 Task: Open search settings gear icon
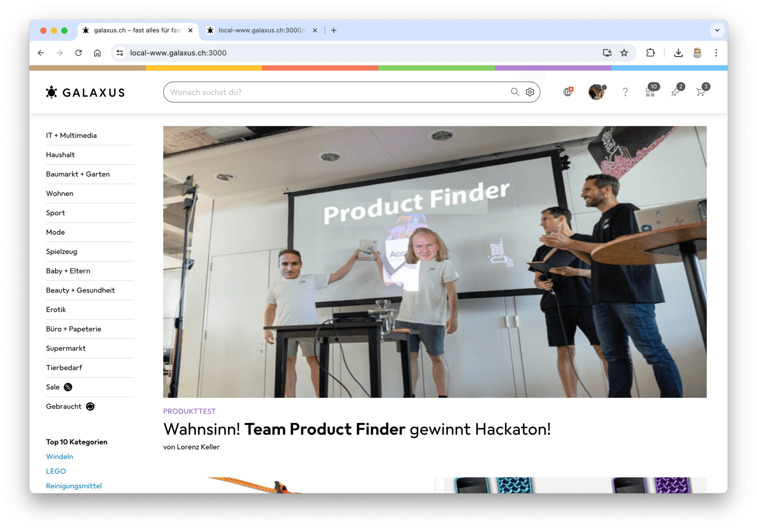point(530,92)
